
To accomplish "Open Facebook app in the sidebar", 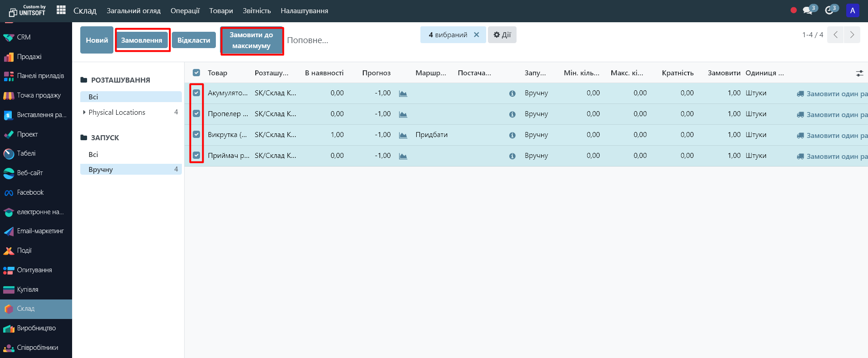I will click(x=30, y=192).
